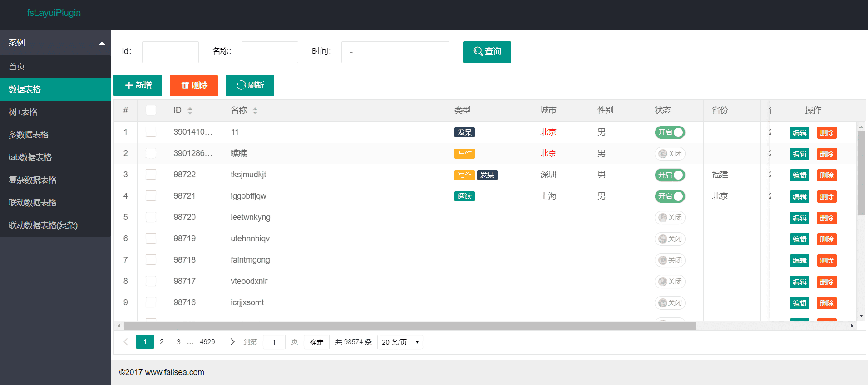Click the id search input field
Viewport: 868px width, 385px height.
(170, 52)
